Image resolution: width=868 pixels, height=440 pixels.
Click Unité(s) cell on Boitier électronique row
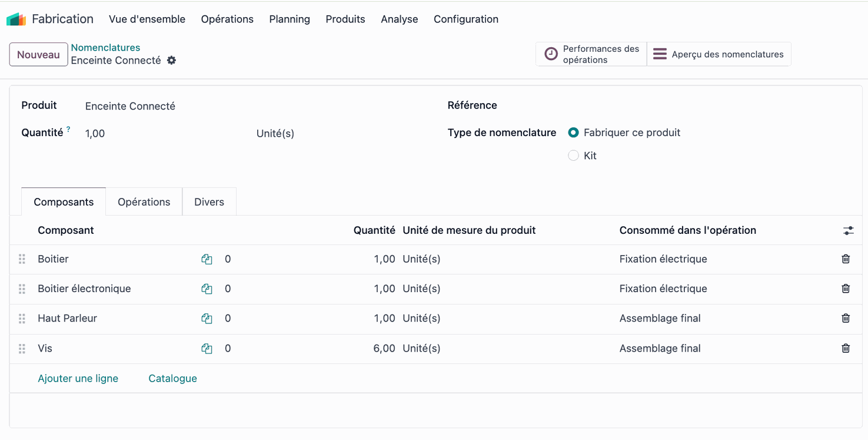[x=421, y=289]
